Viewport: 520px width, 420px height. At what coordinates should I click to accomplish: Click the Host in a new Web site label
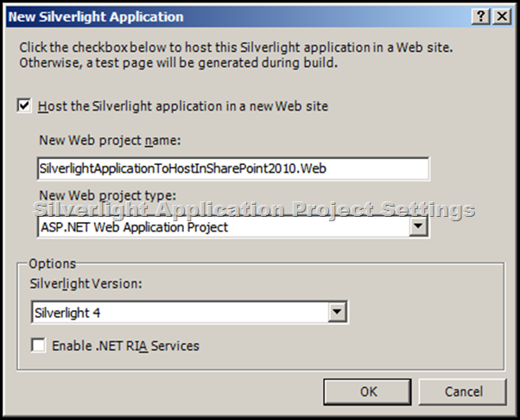click(182, 106)
